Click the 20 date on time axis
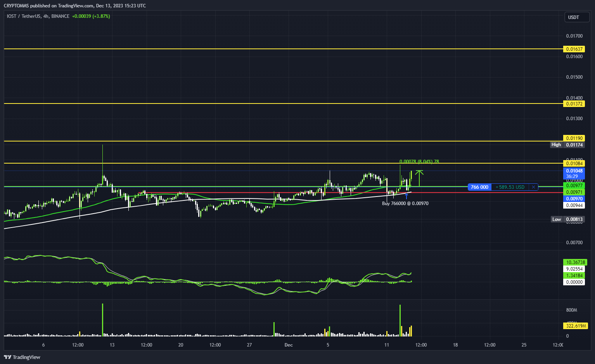The image size is (595, 364). pos(181,345)
